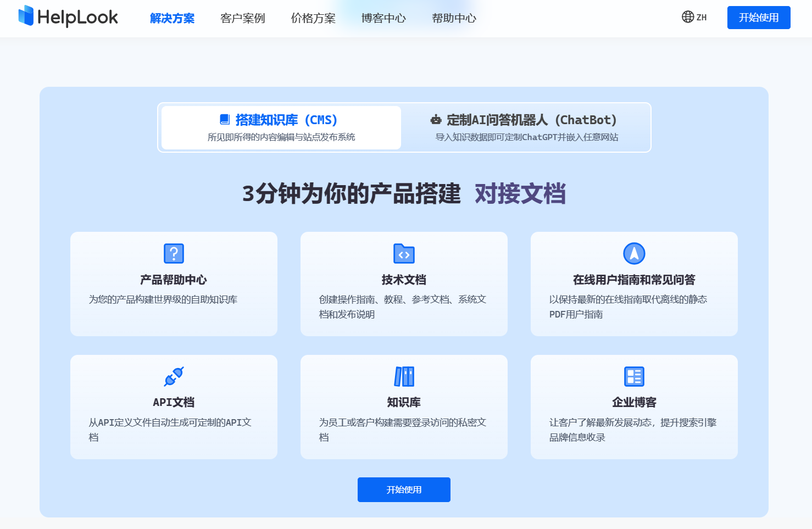Click the bottom 开始使用 button
Image resolution: width=812 pixels, height=529 pixels.
pos(404,489)
